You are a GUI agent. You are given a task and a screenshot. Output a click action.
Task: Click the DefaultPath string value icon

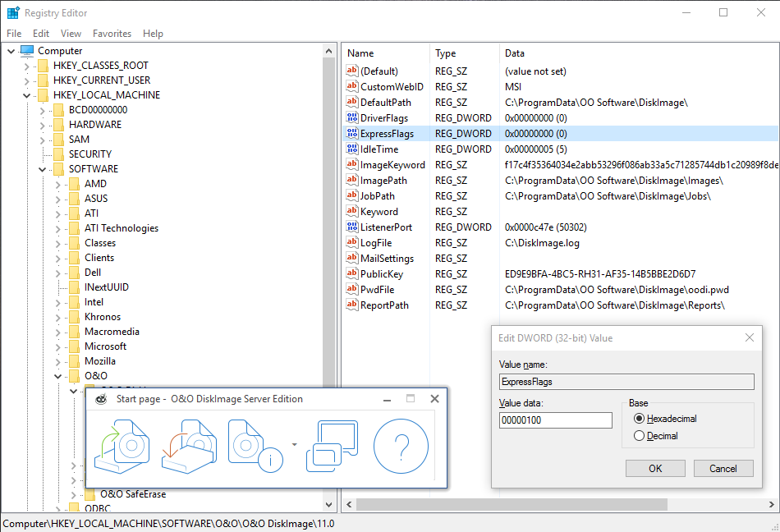tap(352, 102)
